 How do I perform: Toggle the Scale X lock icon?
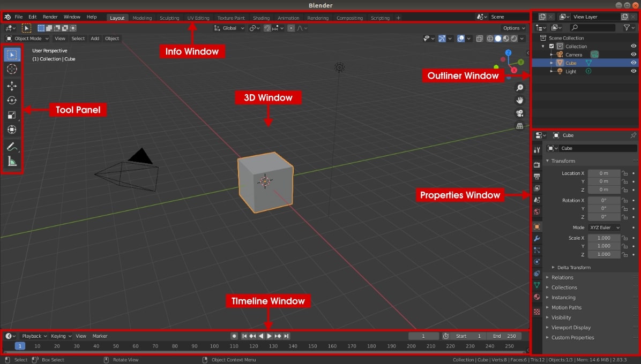tap(624, 238)
